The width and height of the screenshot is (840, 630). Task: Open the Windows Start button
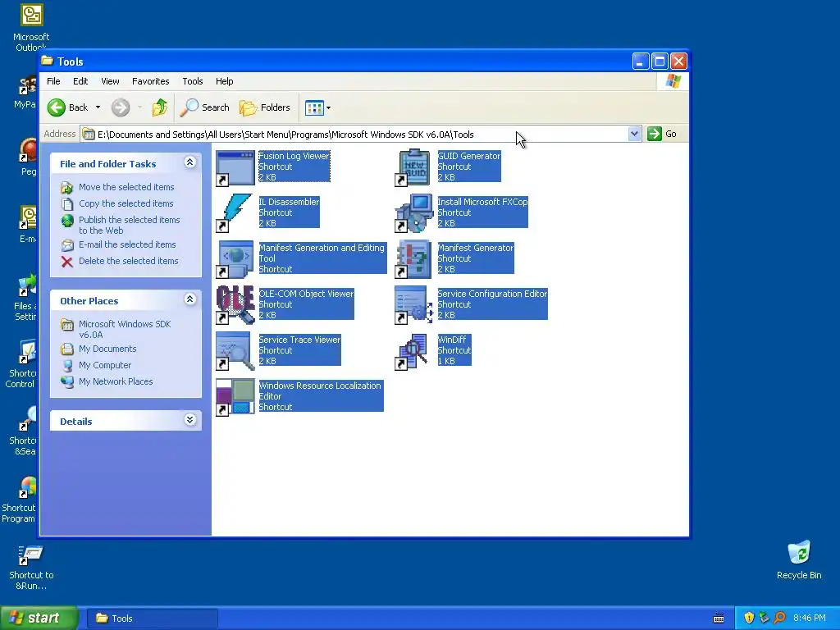39,619
